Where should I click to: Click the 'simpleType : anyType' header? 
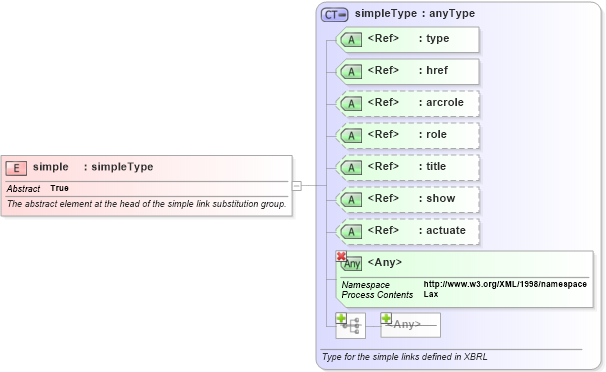415,14
